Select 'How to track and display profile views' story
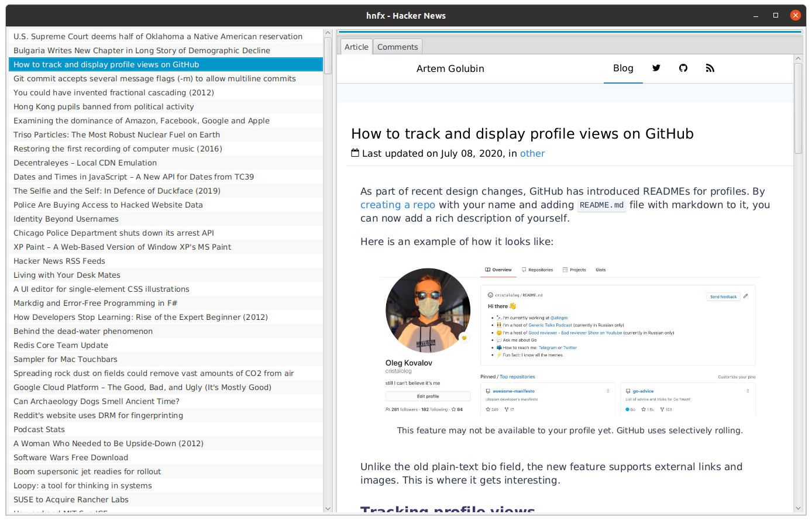Image resolution: width=812 pixels, height=521 pixels. pyautogui.click(x=166, y=64)
